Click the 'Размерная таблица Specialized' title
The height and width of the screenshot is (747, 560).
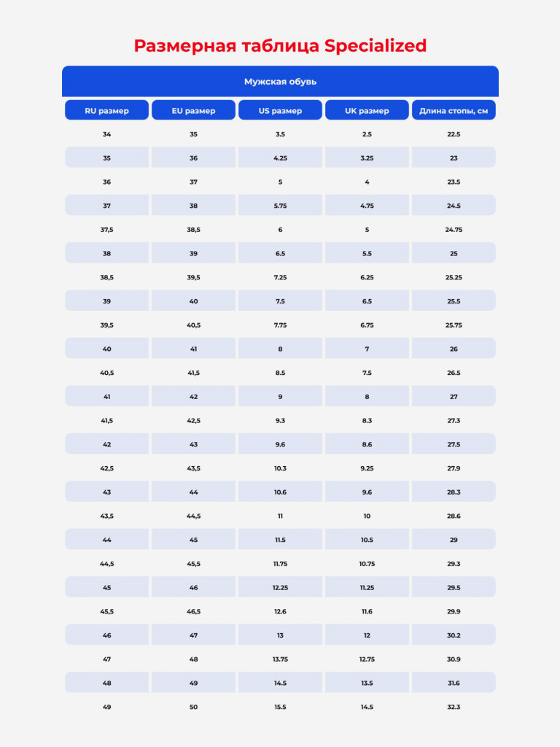pyautogui.click(x=280, y=46)
